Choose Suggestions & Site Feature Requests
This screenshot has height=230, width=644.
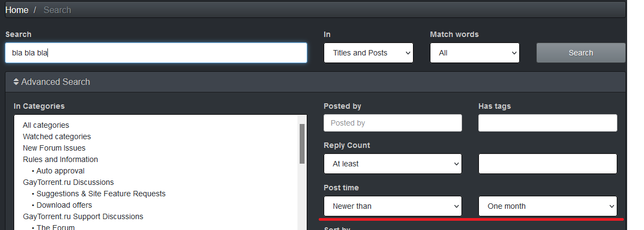101,194
